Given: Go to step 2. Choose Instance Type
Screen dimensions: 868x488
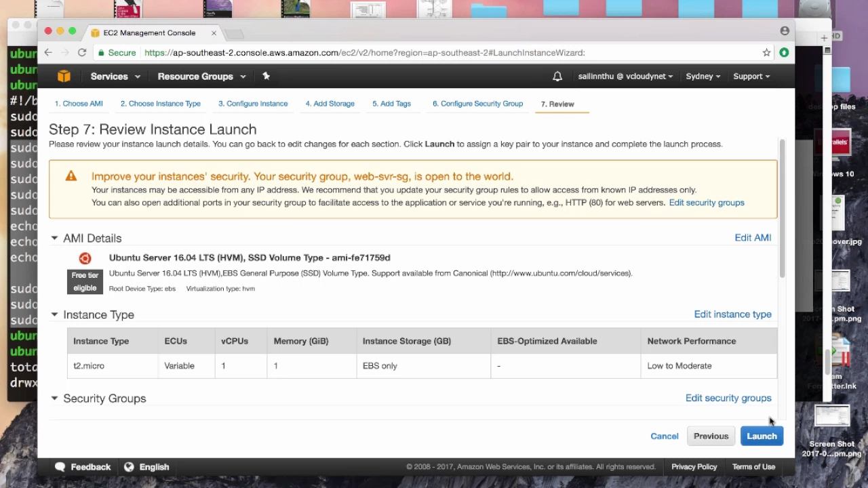Looking at the screenshot, I should 161,104.
